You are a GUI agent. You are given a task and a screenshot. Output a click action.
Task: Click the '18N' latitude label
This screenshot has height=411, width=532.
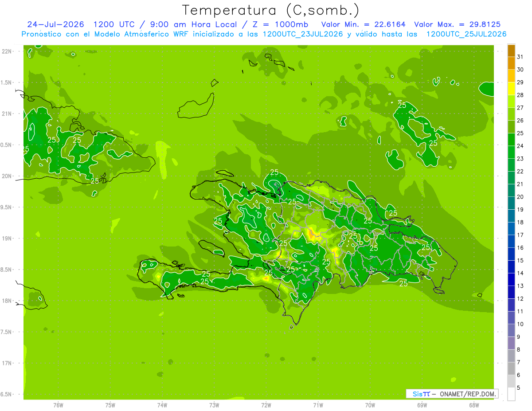pyautogui.click(x=6, y=301)
